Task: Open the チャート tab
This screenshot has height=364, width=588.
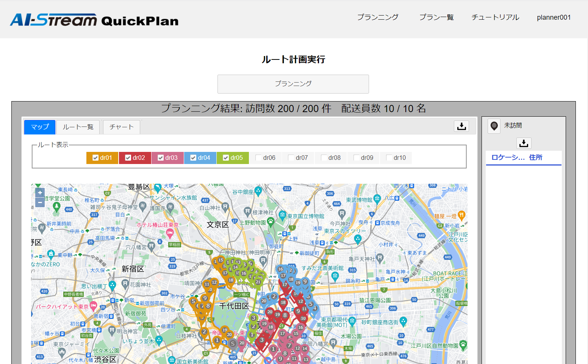Action: click(121, 127)
